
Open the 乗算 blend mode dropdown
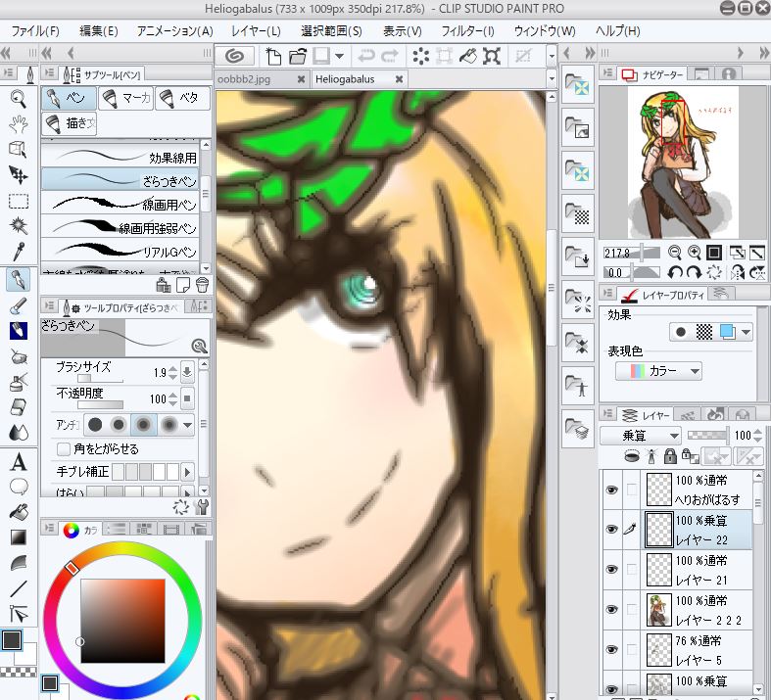click(642, 436)
